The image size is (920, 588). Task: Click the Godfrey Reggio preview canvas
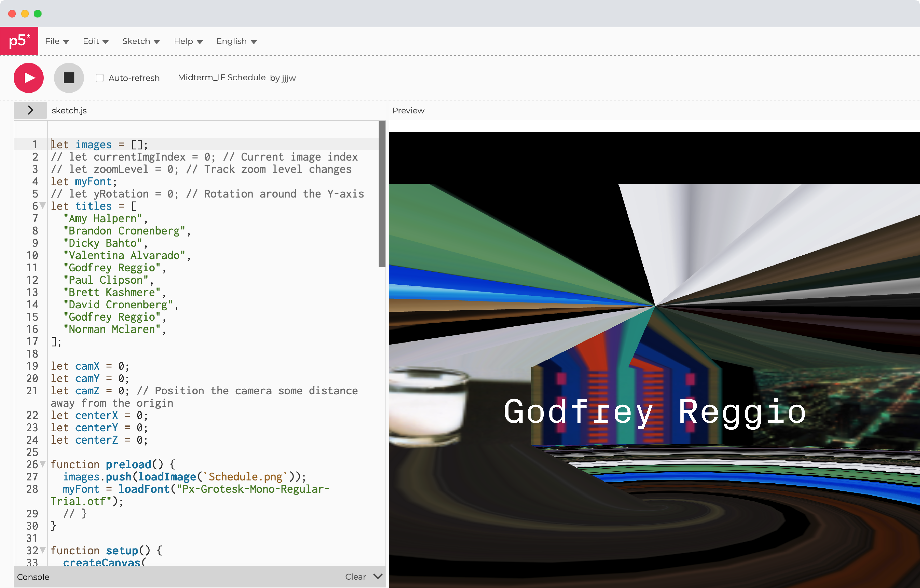click(654, 359)
